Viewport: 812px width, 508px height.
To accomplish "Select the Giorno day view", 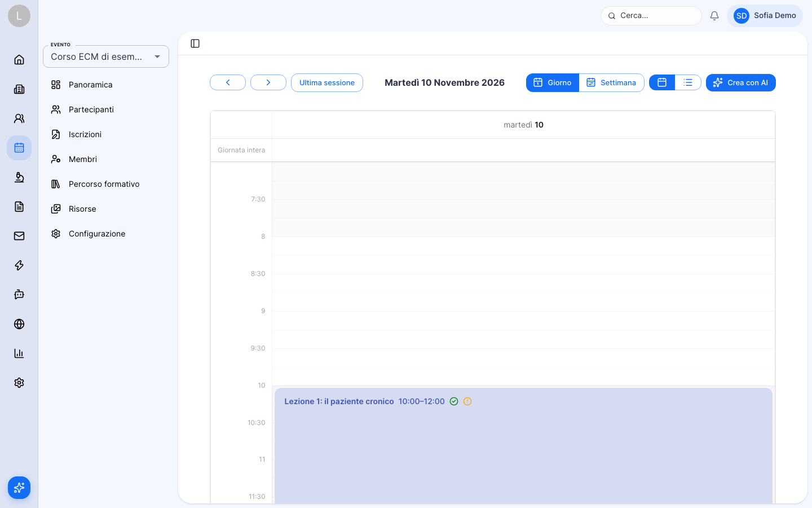I will point(553,82).
